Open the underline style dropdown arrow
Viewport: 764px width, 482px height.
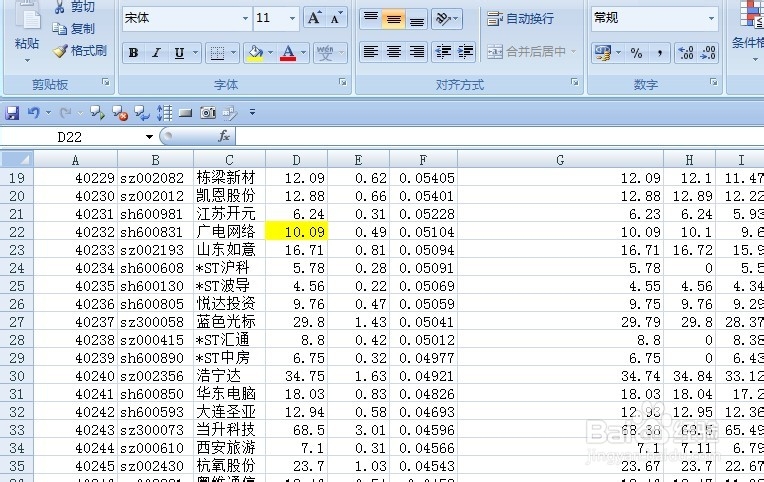pos(195,53)
